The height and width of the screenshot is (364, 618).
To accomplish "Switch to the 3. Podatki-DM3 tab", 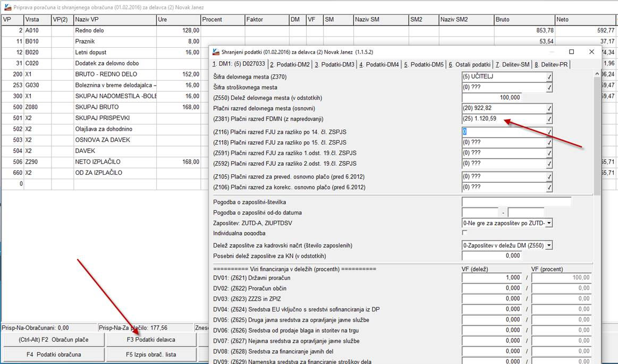I will tap(335, 65).
